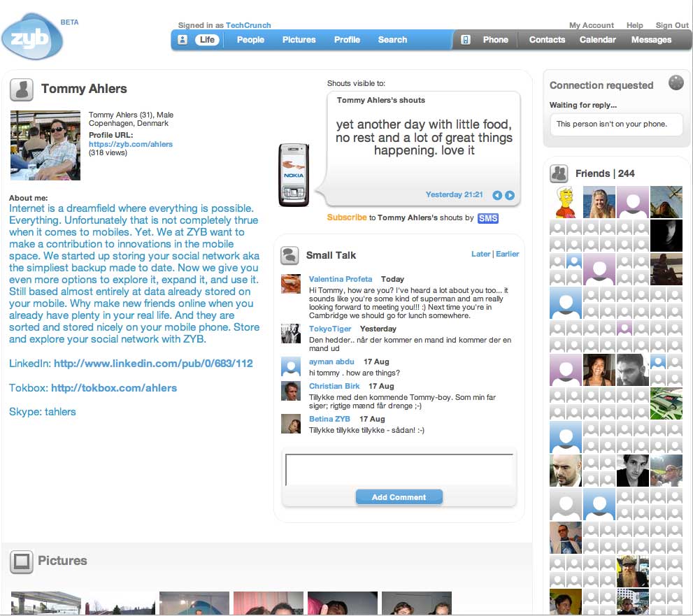
Task: Open Christian Birk's avatar in Small Talk
Action: (291, 391)
